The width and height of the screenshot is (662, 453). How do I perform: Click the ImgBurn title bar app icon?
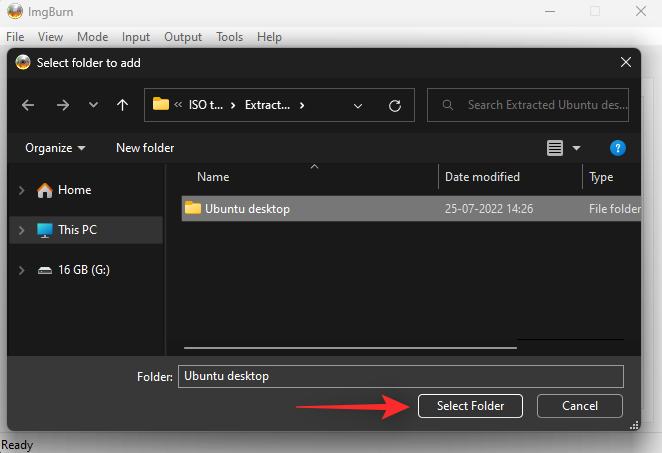15,11
